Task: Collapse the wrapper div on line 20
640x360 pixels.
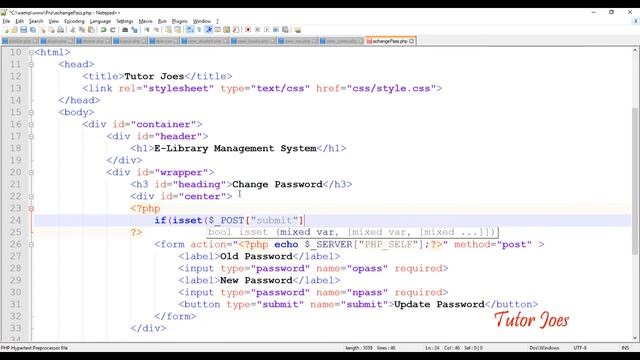Action: click(31, 172)
